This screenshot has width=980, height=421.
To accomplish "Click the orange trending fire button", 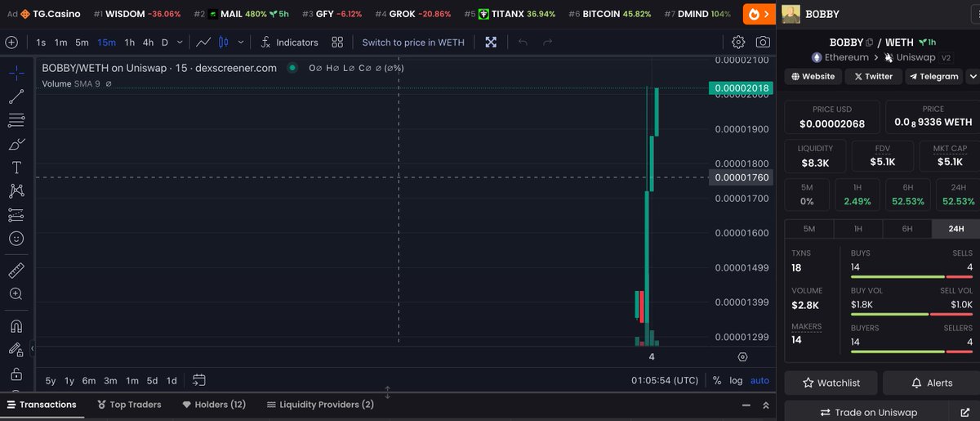I will 759,14.
